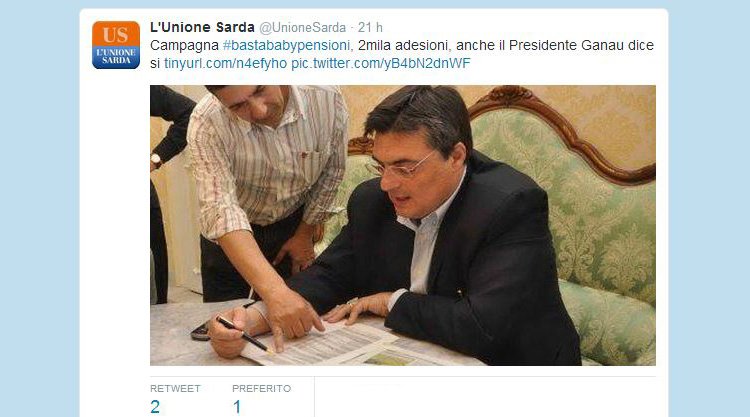Open the tinyurl.com/n4efyho link
Viewport: 750px width, 417px height.
[225, 63]
